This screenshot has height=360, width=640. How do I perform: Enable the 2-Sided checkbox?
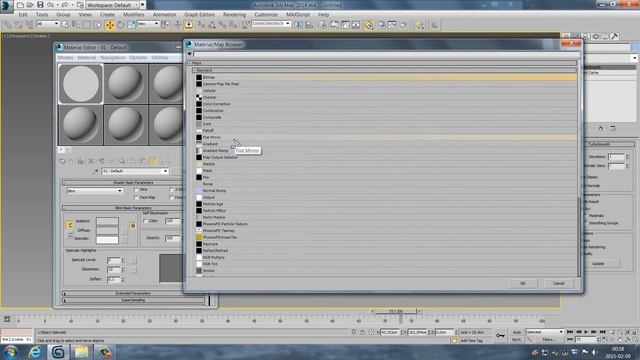click(171, 190)
